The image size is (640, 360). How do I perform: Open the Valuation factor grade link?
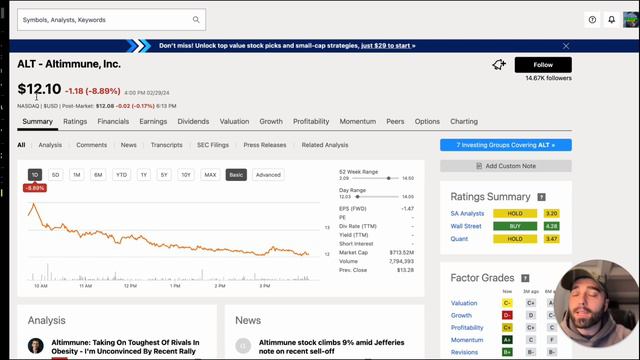(464, 303)
